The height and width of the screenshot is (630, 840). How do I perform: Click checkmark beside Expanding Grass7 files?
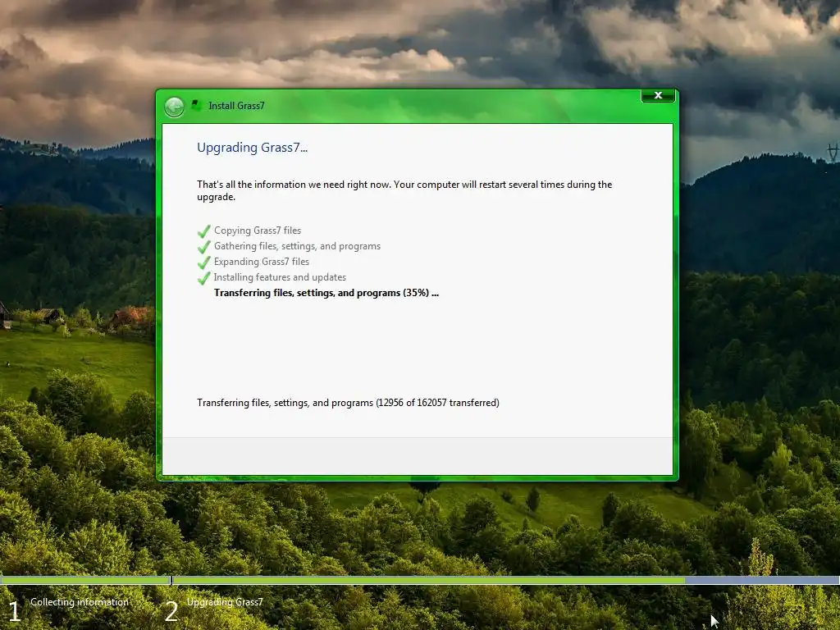[x=203, y=262]
